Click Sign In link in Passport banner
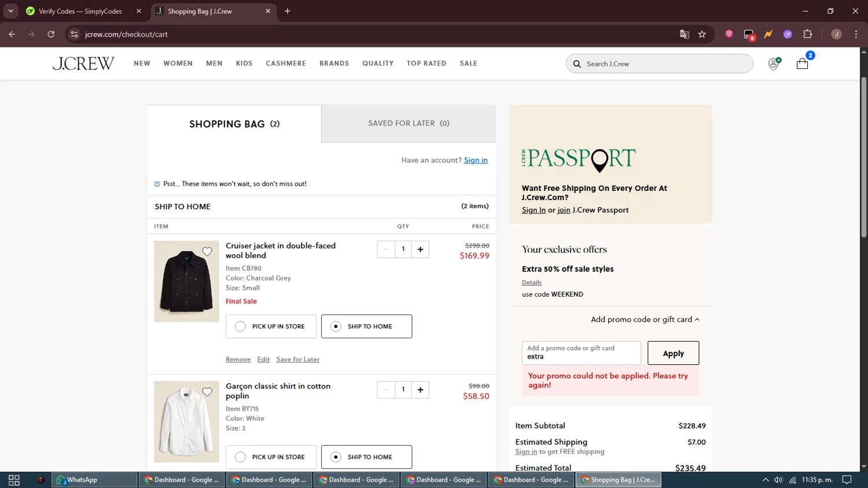 coord(534,210)
